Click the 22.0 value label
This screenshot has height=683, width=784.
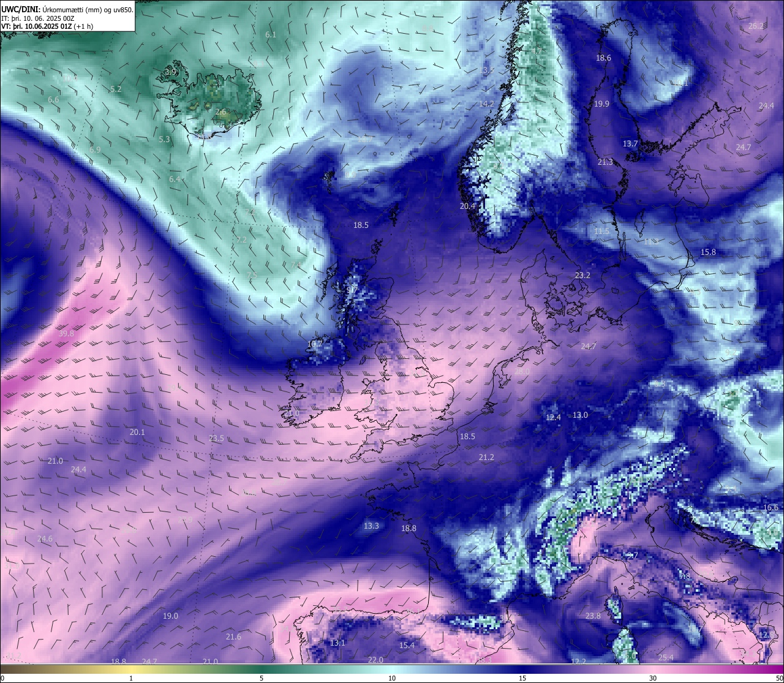pos(375,660)
